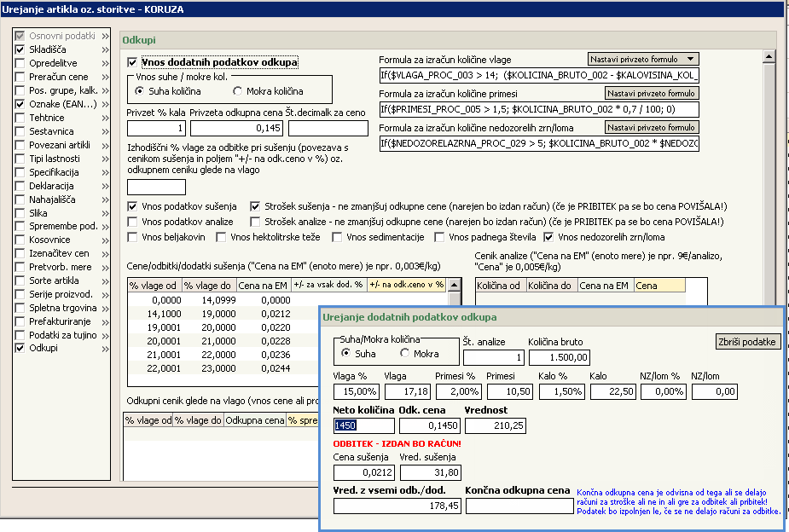Screen dimensions: 789x532
Task: Open the Prefakturiranje section
Action: [60, 321]
